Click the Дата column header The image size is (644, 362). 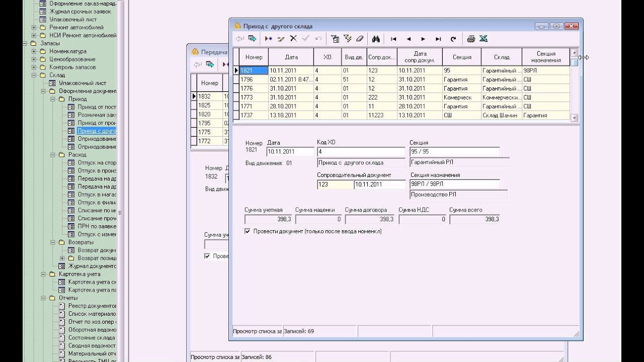(291, 57)
